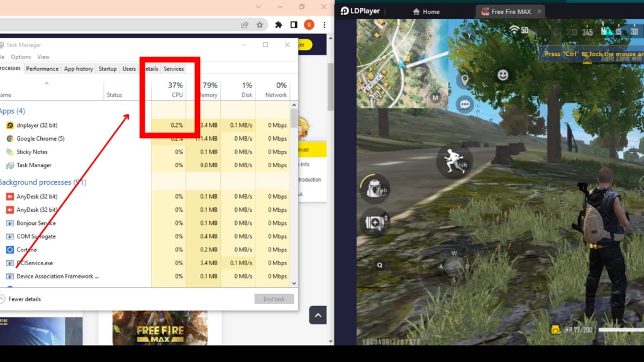Open the emote smiley icon
The height and width of the screenshot is (362, 644).
[x=502, y=74]
